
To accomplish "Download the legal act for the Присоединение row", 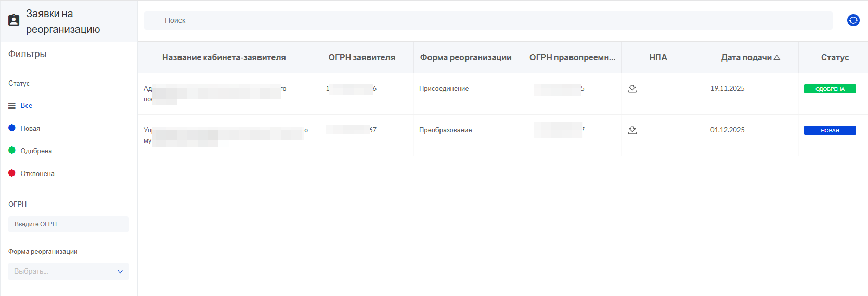I will point(632,89).
